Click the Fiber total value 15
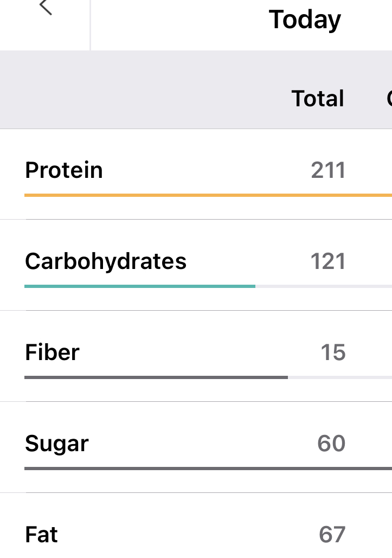This screenshot has height=558, width=392. [x=333, y=352]
